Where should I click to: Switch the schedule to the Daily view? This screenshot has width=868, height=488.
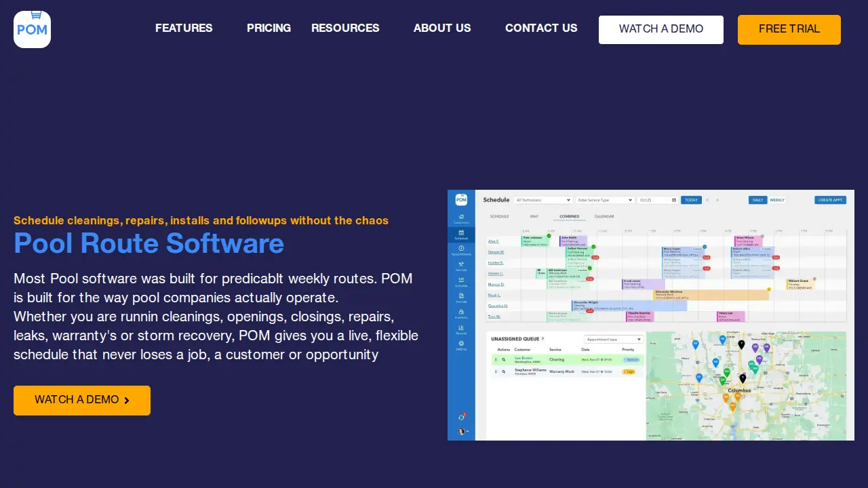point(758,200)
